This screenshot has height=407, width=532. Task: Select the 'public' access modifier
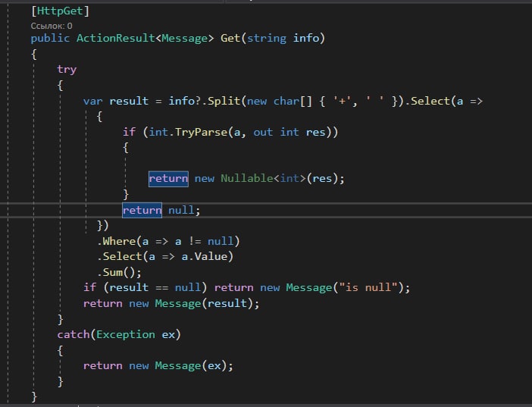[x=50, y=38]
